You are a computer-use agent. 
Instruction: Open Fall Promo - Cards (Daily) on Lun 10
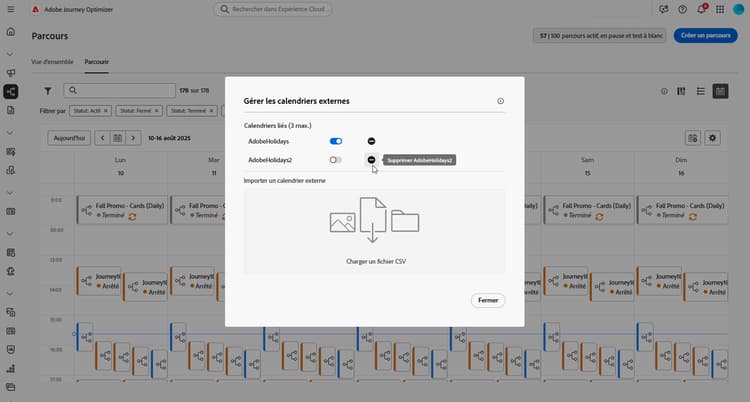coord(122,210)
